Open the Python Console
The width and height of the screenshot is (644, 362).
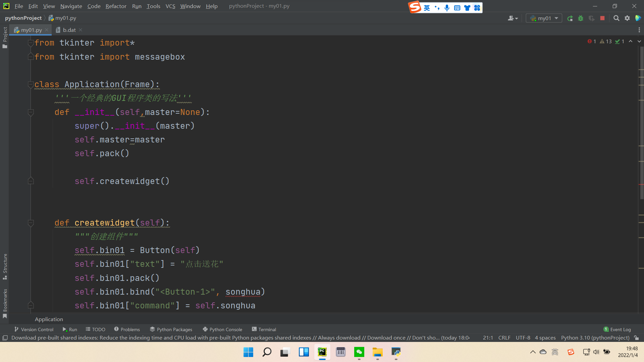[222, 329]
